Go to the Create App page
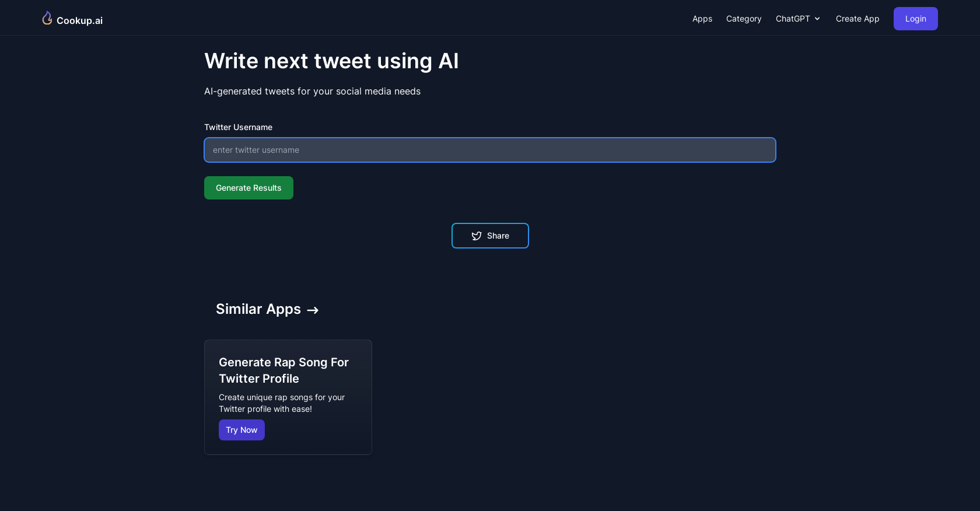This screenshot has width=980, height=511. 857,19
